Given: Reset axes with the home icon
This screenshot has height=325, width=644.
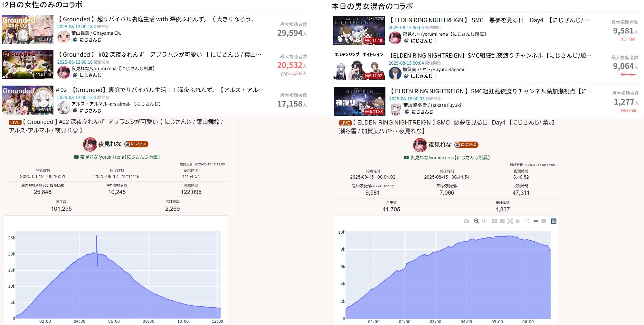Looking at the screenshot, I should click(518, 221).
